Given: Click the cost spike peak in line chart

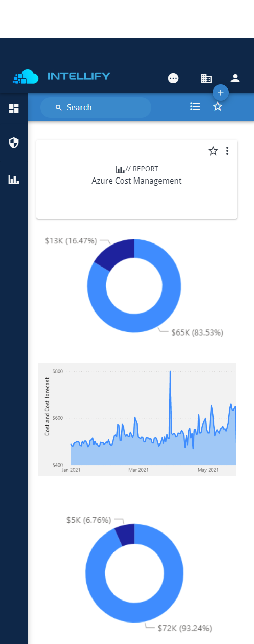Looking at the screenshot, I should pyautogui.click(x=170, y=372).
